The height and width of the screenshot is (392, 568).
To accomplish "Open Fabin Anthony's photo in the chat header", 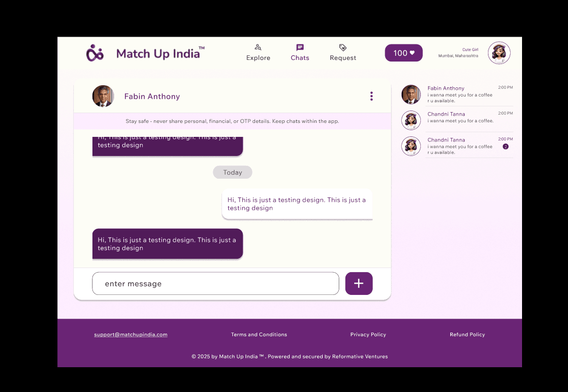I will click(x=103, y=96).
